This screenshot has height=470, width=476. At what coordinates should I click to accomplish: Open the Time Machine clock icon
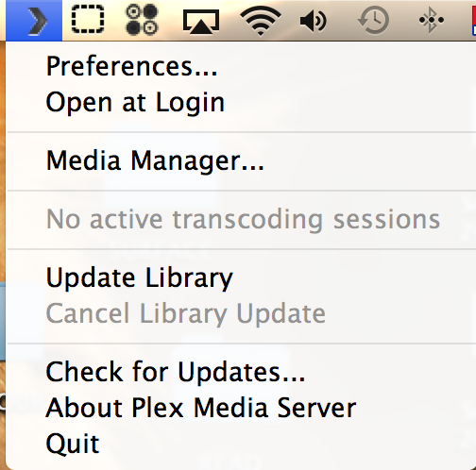[x=374, y=21]
